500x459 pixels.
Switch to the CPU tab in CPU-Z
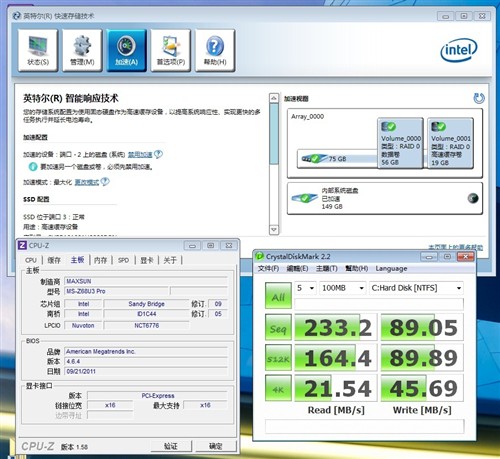(x=31, y=260)
